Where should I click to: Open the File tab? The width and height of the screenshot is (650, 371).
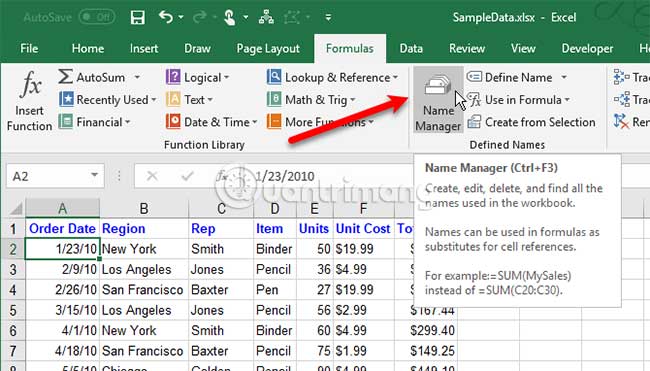pyautogui.click(x=29, y=48)
